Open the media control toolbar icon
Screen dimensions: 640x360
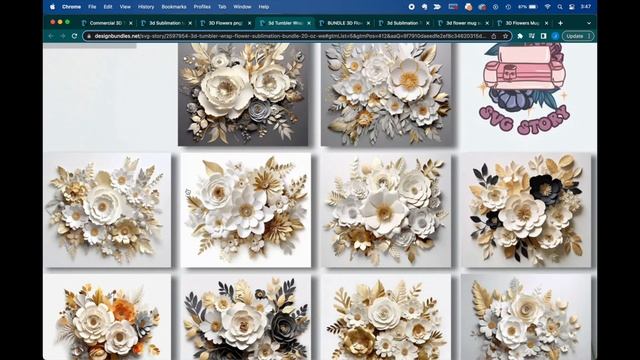point(532,36)
